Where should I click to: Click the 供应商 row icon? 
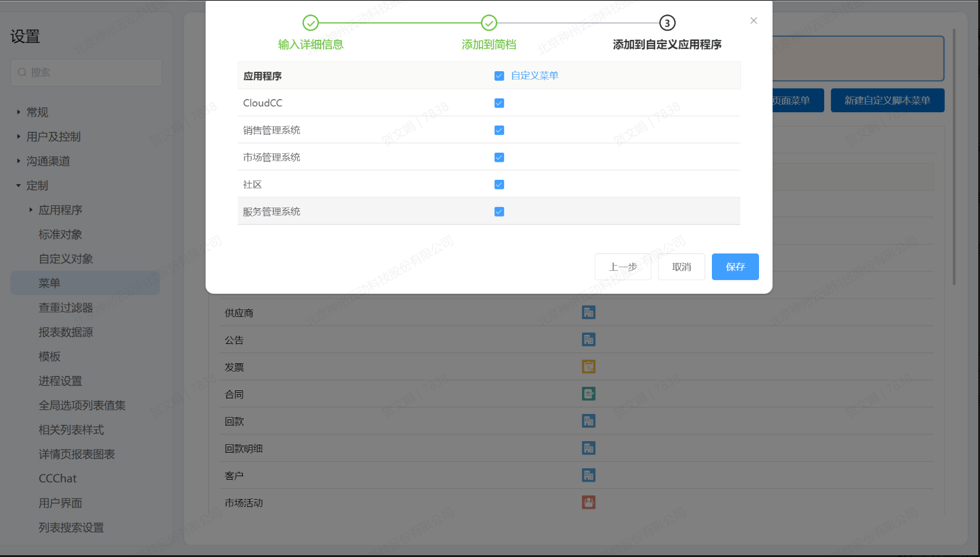(x=588, y=313)
